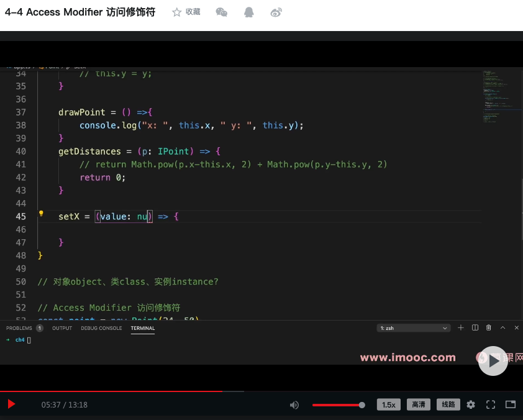The image size is (523, 420).
Task: Share the lesson via Weibo icon
Action: 276,12
